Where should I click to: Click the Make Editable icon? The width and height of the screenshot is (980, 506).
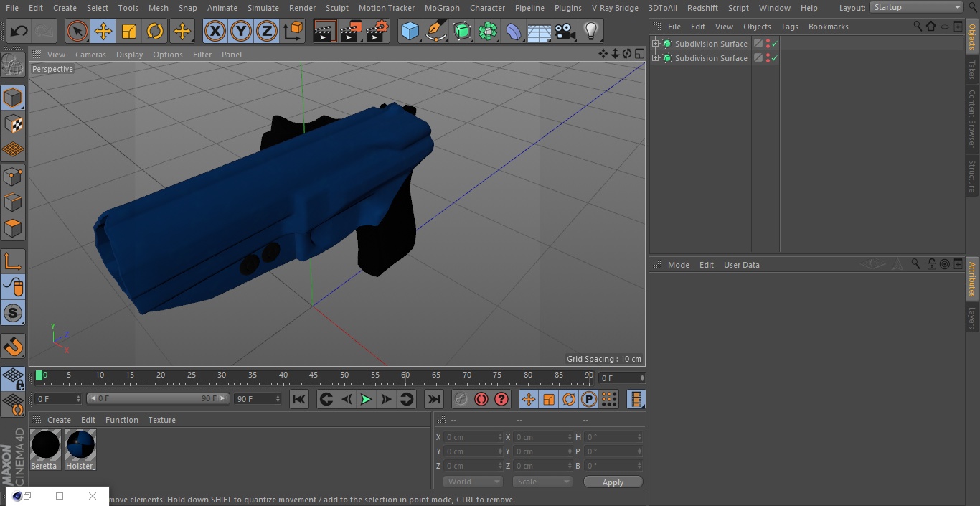13,65
